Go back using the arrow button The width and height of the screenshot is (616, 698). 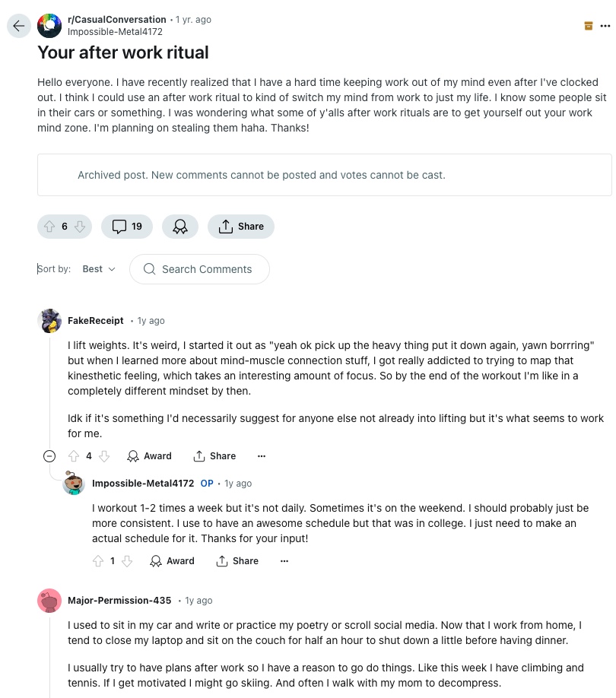click(19, 26)
